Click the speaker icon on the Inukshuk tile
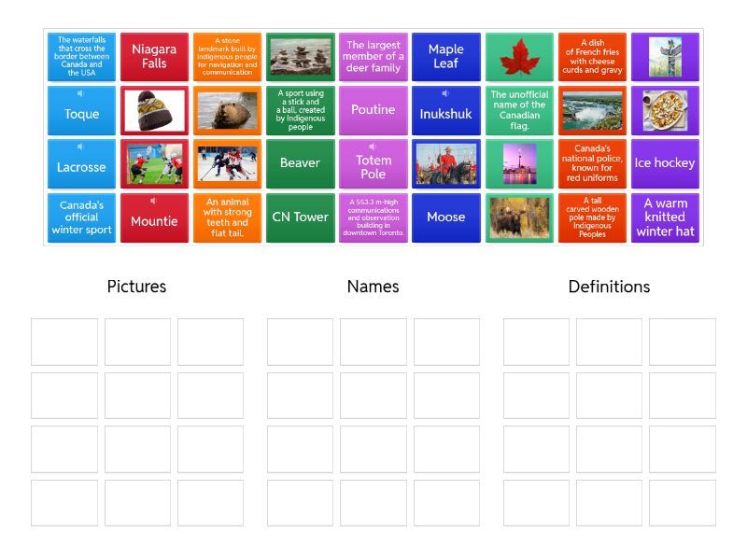The image size is (747, 560). [445, 94]
